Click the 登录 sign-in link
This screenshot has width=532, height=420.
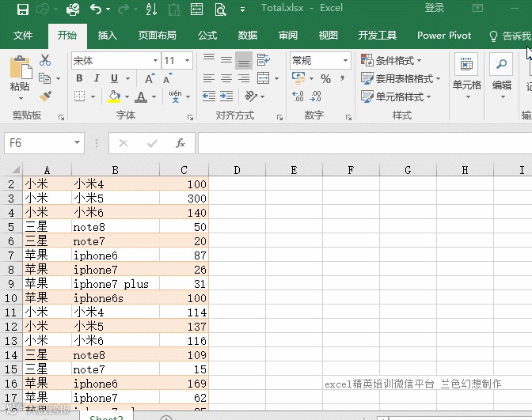[x=435, y=8]
